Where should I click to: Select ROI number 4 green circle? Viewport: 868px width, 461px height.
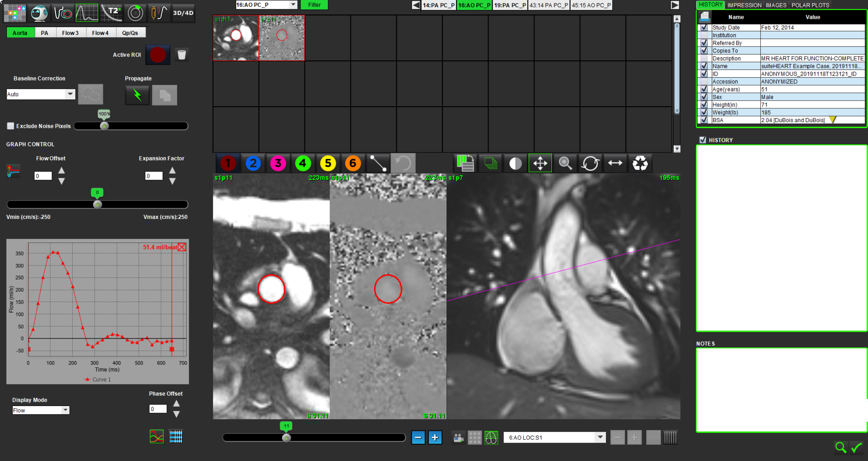(303, 163)
